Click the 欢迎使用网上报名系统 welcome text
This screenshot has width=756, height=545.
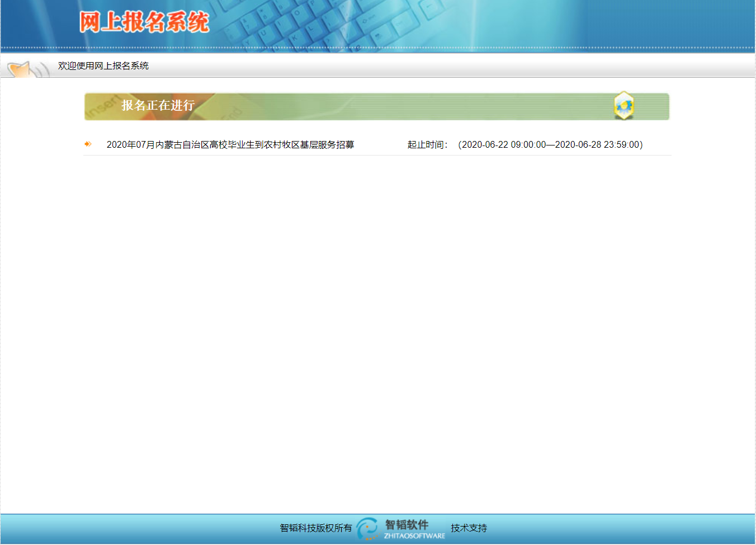pyautogui.click(x=103, y=66)
